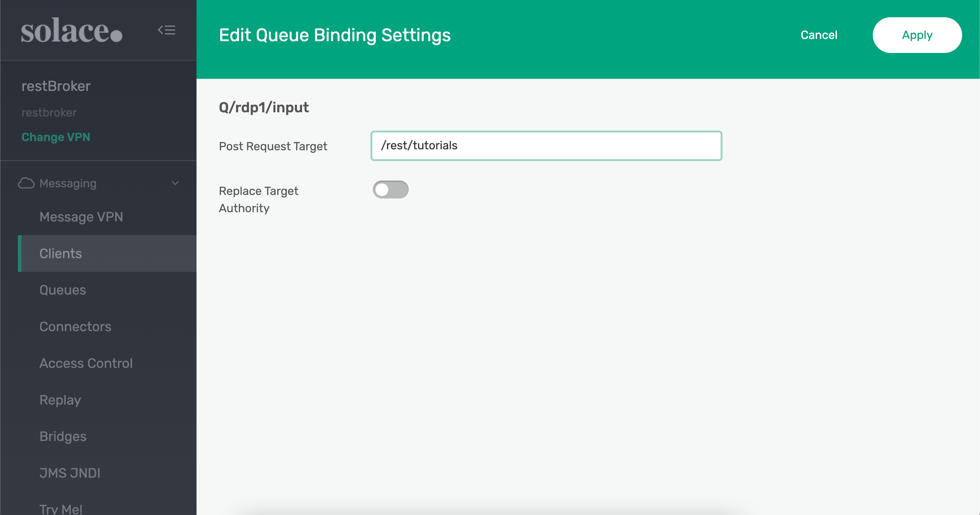Navigate to Access Control
The width and height of the screenshot is (980, 515).
[x=86, y=363]
